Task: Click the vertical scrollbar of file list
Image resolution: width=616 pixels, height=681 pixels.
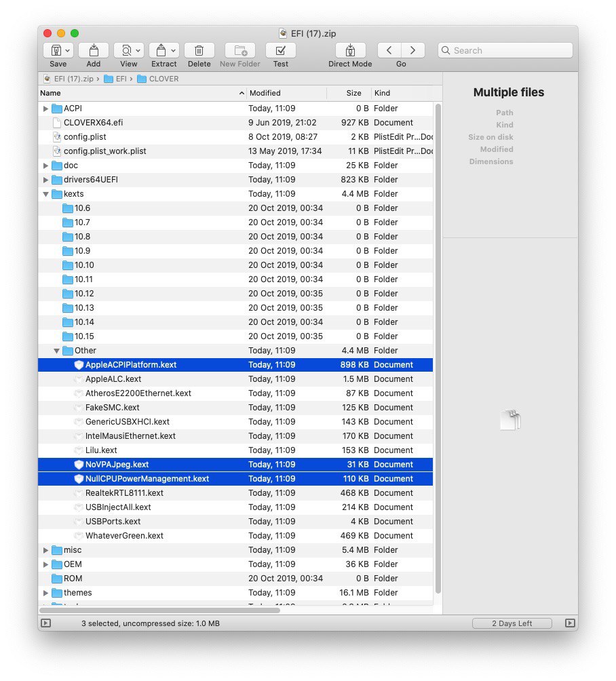Action: pyautogui.click(x=438, y=349)
